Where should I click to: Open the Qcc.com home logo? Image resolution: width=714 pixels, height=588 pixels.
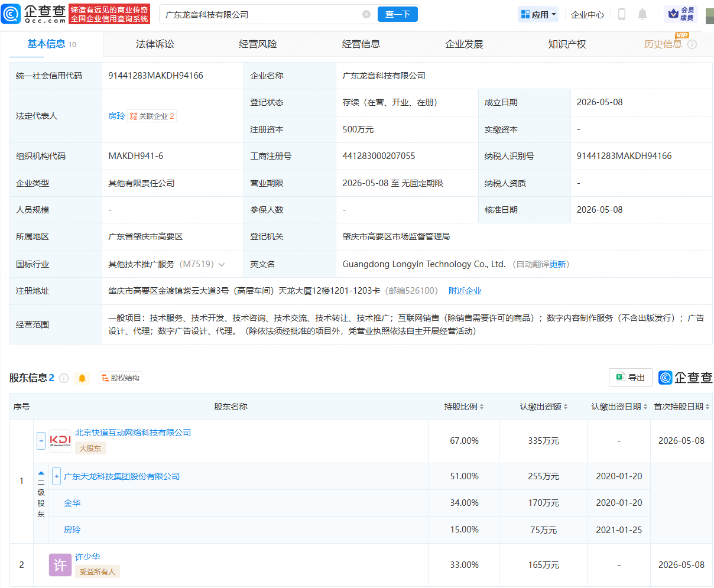[x=34, y=14]
